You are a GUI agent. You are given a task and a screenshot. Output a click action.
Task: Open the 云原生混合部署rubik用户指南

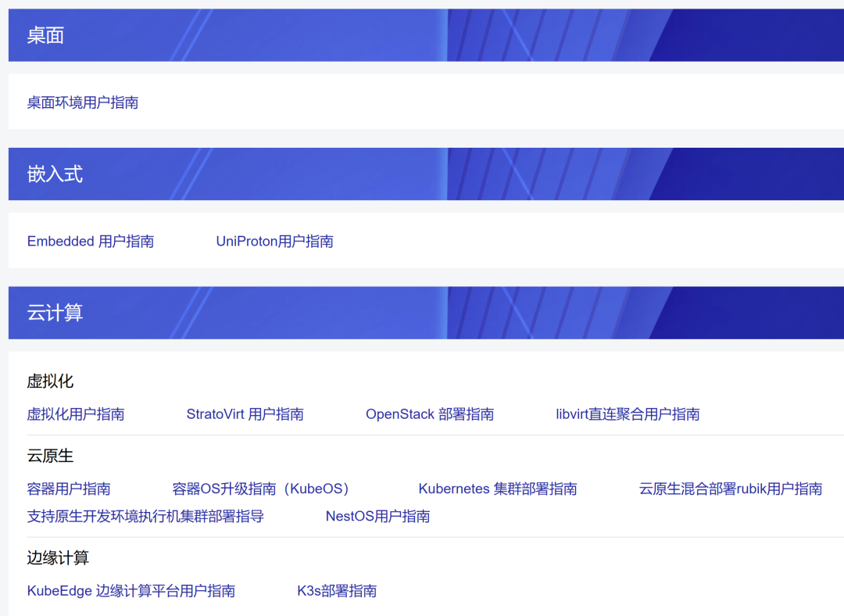click(x=730, y=489)
